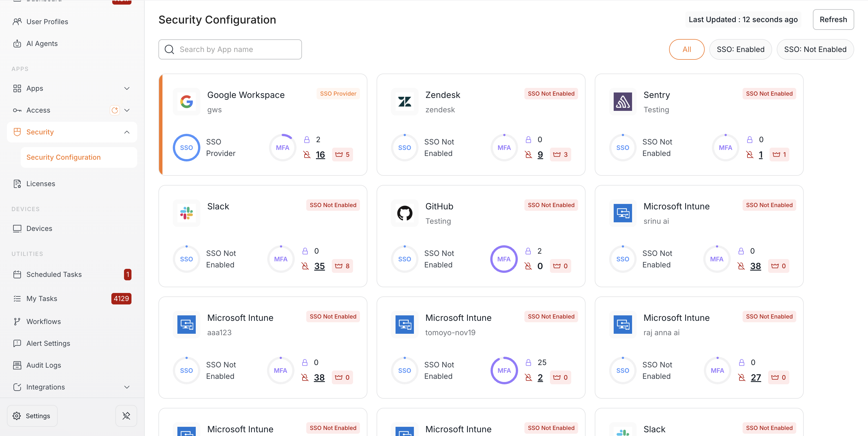Click the Zendesk admin count badge 3
This screenshot has width=868, height=436.
click(560, 155)
